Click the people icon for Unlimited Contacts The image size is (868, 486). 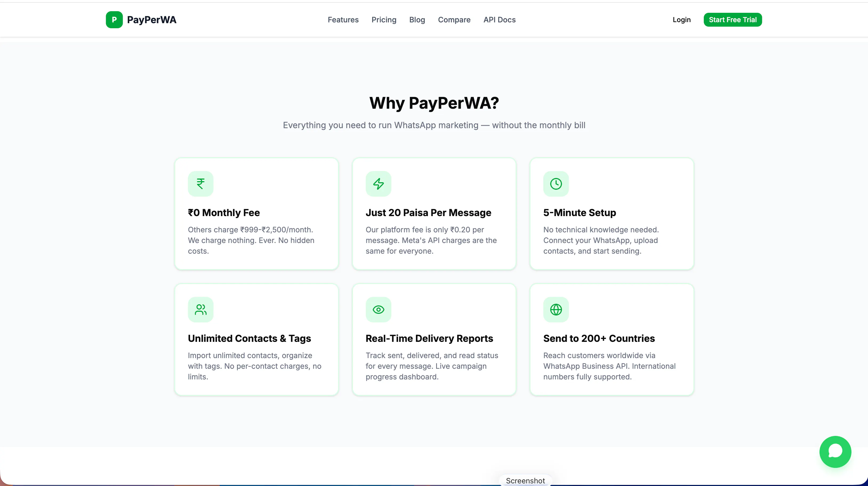tap(200, 310)
